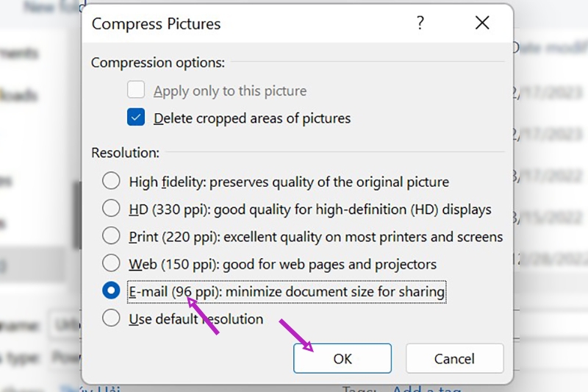Choose HD (330 ppi) resolution

click(x=111, y=208)
